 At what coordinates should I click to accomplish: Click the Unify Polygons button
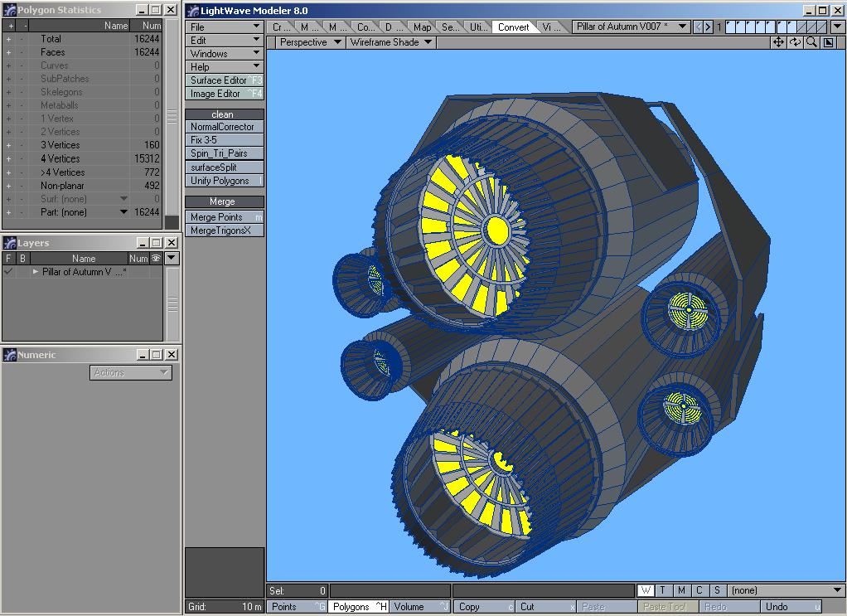pos(225,181)
